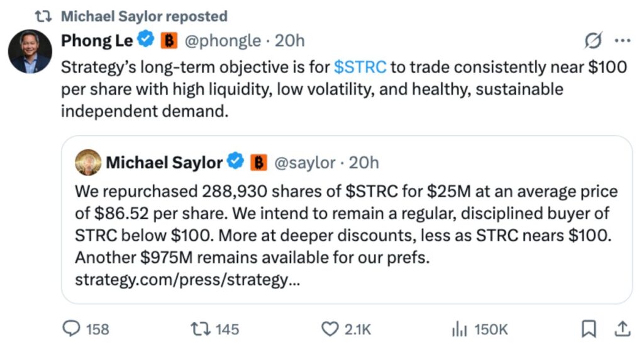Repost this tweet using the retweet icon
This screenshot has height=362, width=644.
[201, 329]
